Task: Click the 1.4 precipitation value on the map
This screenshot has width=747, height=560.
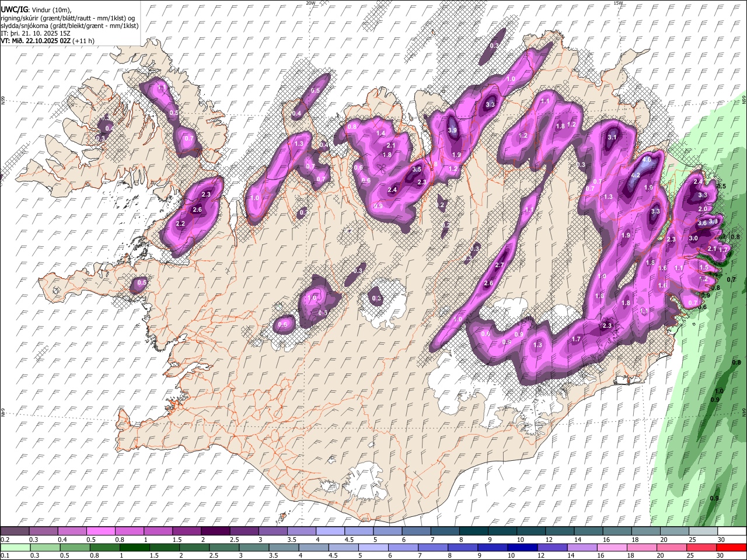Action: [381, 134]
